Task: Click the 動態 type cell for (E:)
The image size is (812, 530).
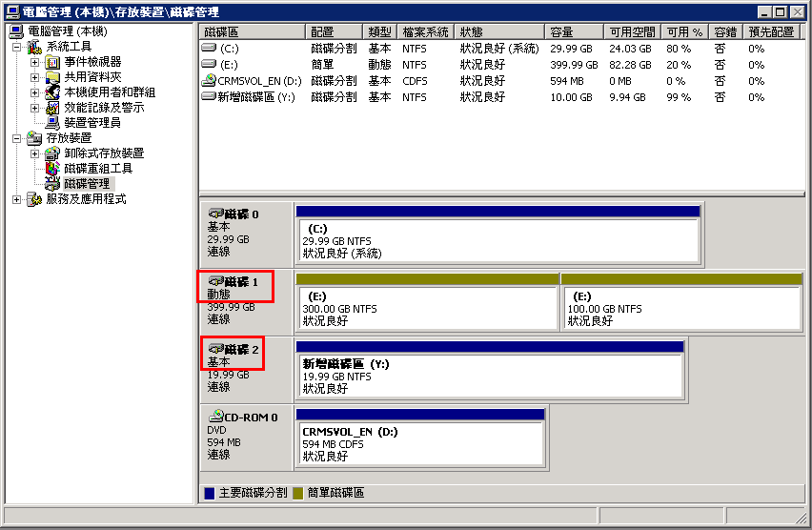Action: coord(379,65)
